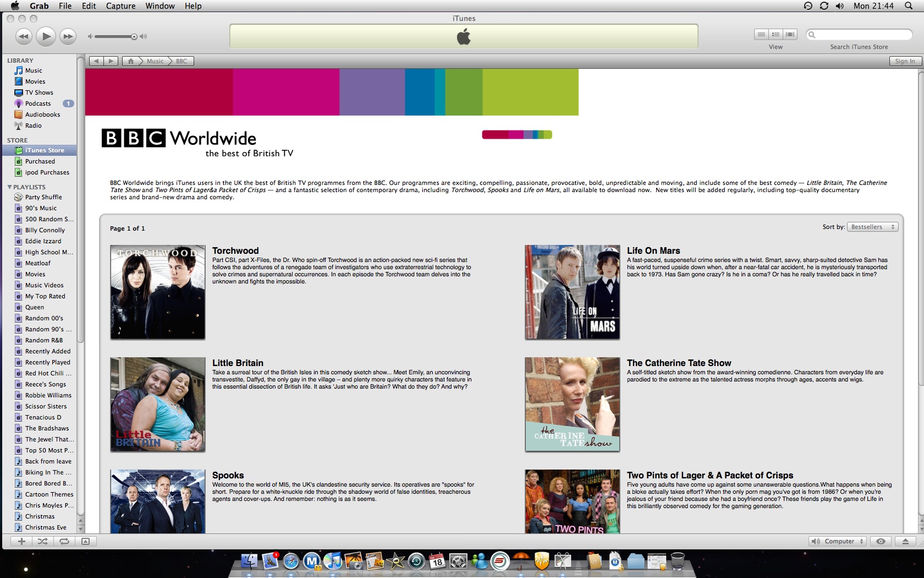The width and height of the screenshot is (924, 578).
Task: Open Safari from the Dock
Action: (x=291, y=561)
